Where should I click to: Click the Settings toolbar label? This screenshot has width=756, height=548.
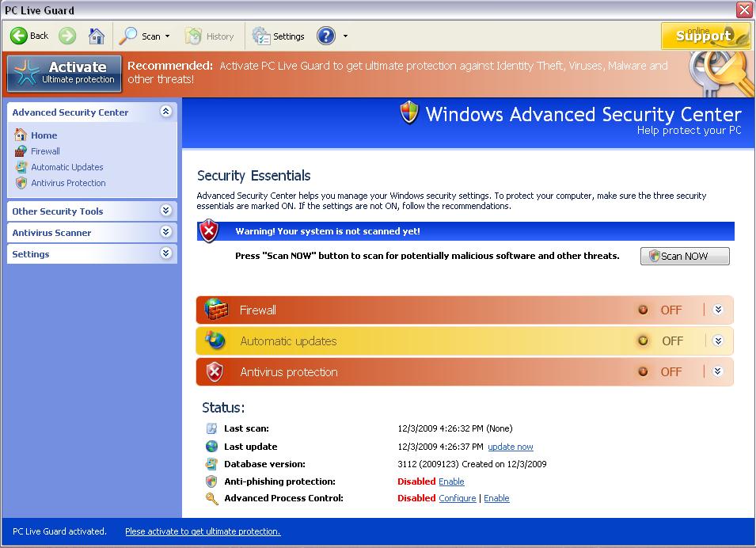(289, 36)
